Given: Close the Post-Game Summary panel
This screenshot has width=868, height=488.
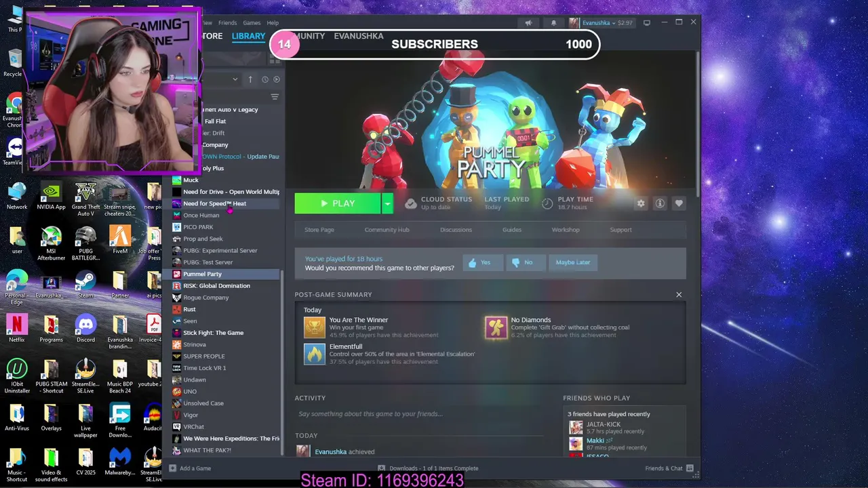Looking at the screenshot, I should (679, 295).
